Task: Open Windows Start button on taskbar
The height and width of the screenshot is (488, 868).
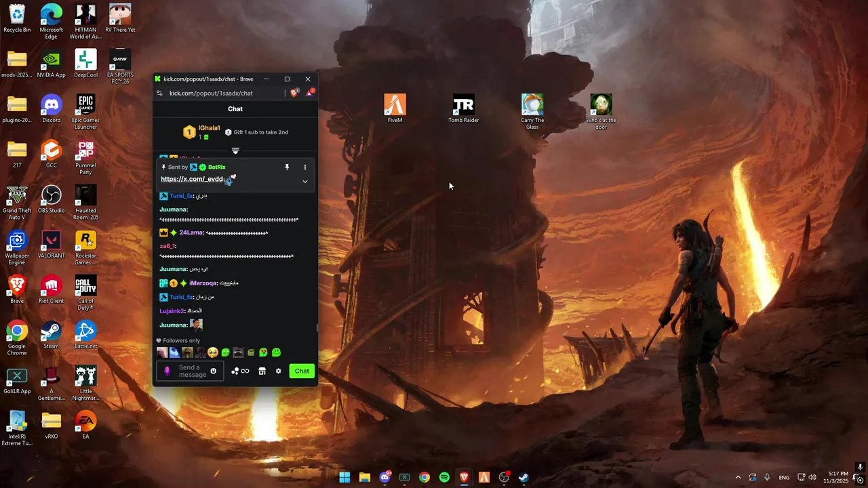Action: coord(344,477)
